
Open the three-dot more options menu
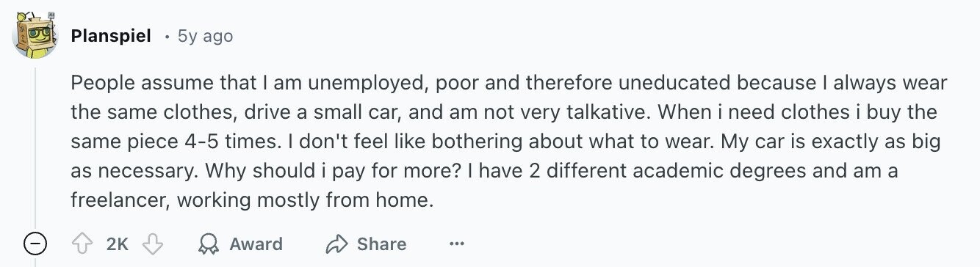pyautogui.click(x=457, y=244)
